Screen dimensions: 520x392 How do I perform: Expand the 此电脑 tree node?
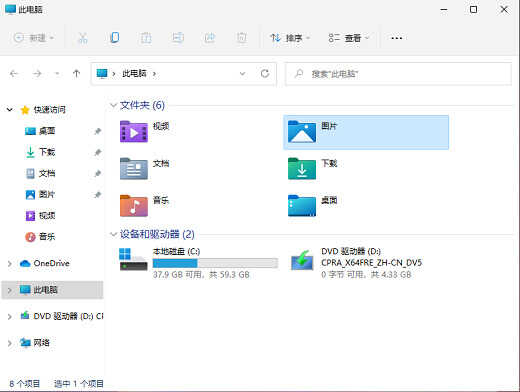[10, 290]
